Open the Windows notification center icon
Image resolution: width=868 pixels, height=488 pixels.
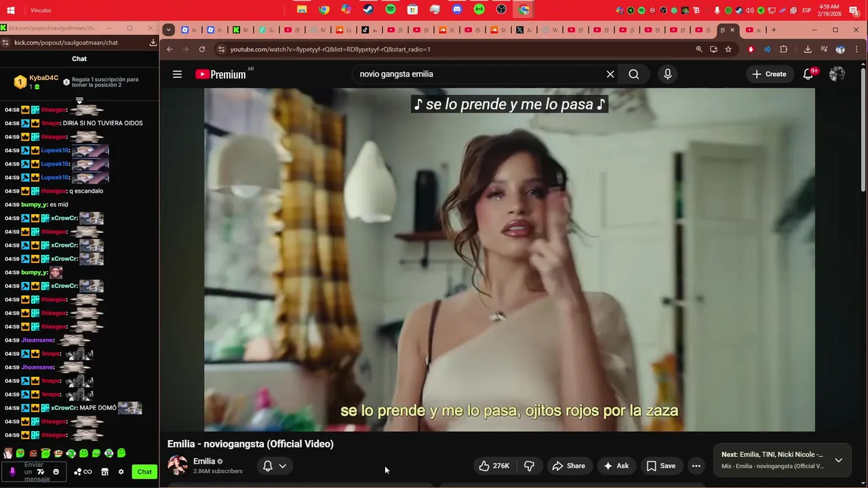click(854, 10)
